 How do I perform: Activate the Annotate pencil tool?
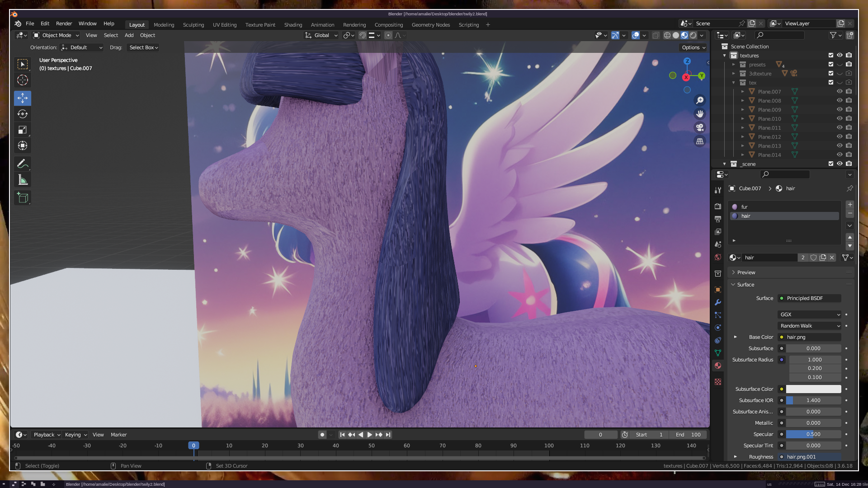(x=23, y=164)
